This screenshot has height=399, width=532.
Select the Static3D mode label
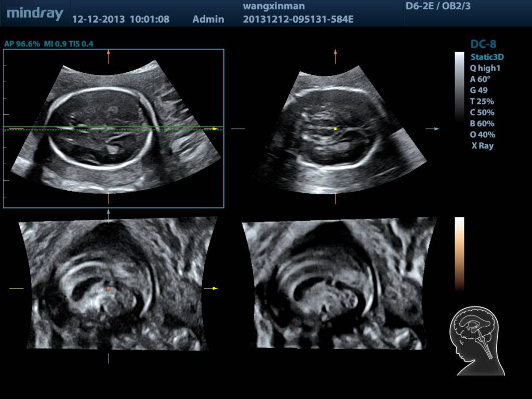[487, 57]
